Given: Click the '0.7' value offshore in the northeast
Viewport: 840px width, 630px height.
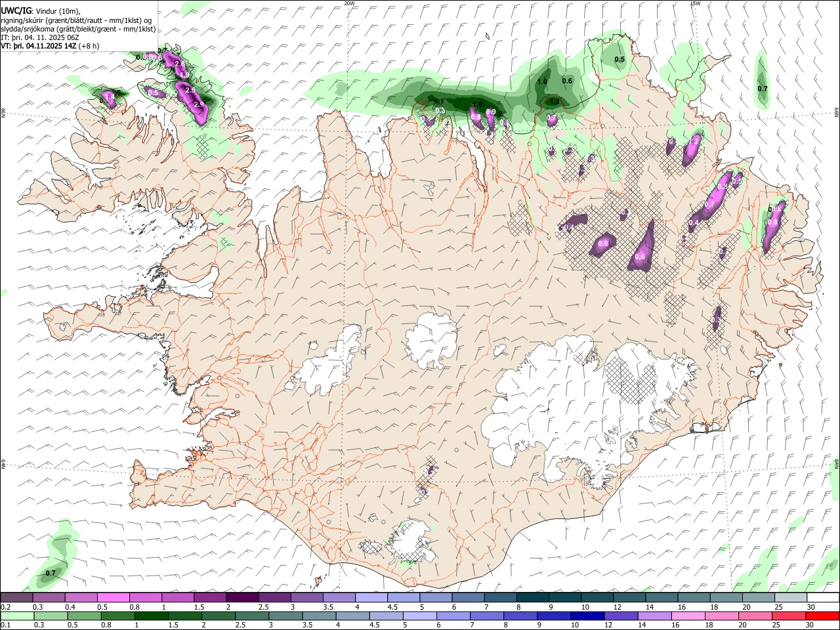Looking at the screenshot, I should pyautogui.click(x=763, y=89).
